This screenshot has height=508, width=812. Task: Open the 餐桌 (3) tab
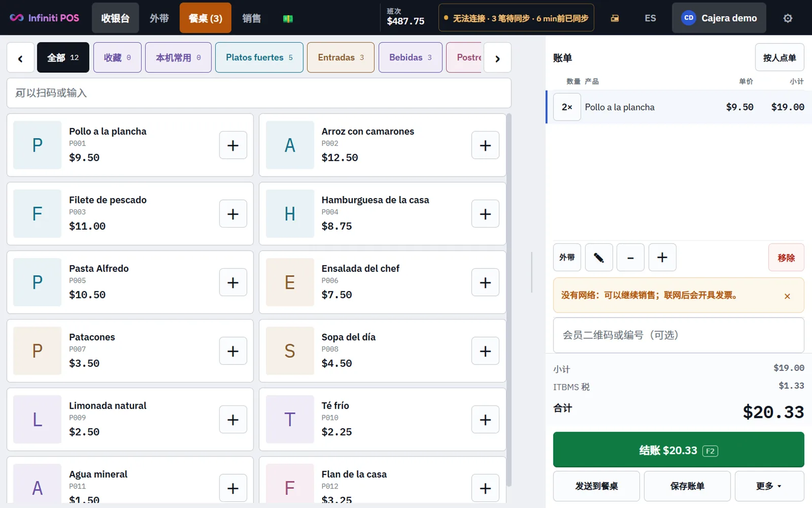[206, 18]
